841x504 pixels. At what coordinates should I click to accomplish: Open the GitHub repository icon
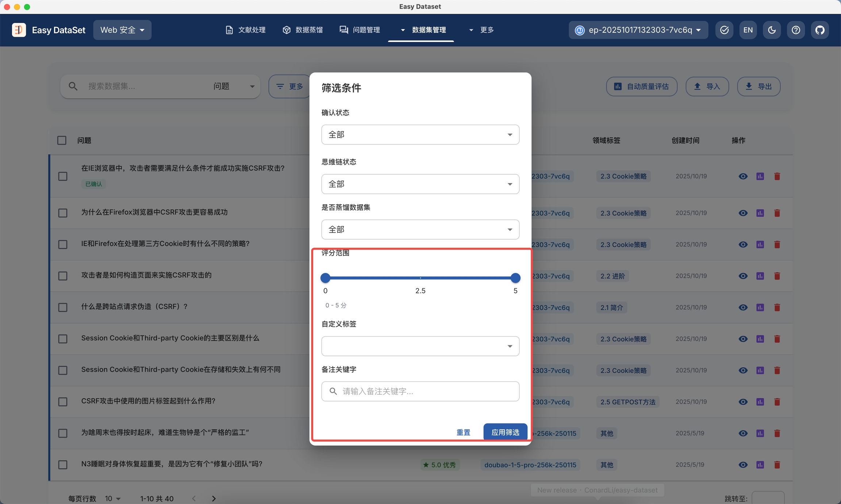click(x=820, y=30)
